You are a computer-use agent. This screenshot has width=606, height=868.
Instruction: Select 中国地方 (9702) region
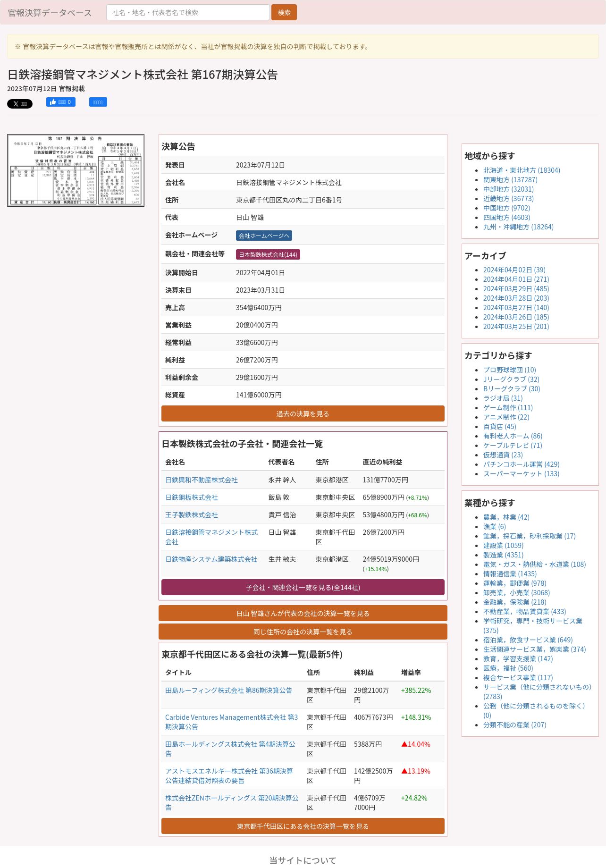[x=506, y=208]
